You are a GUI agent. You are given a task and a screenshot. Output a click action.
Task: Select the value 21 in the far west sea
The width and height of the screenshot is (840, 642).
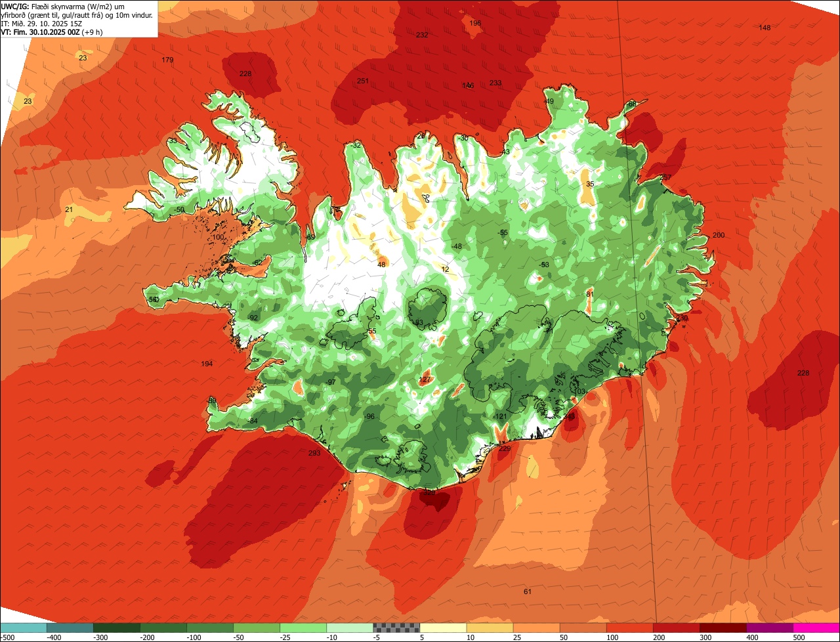tap(69, 210)
